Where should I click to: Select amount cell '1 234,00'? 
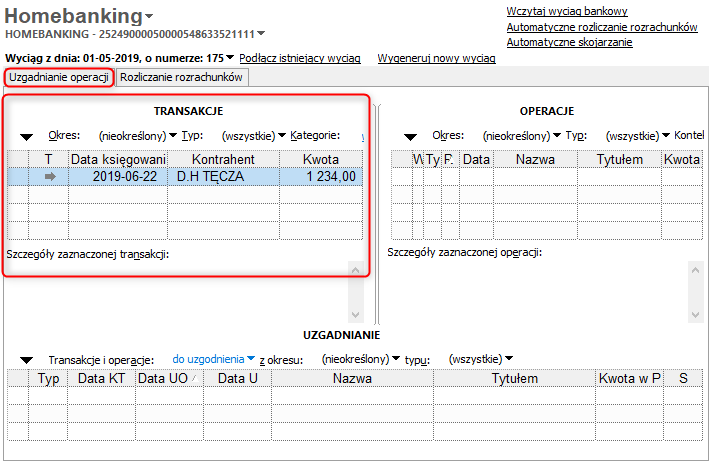pos(321,176)
